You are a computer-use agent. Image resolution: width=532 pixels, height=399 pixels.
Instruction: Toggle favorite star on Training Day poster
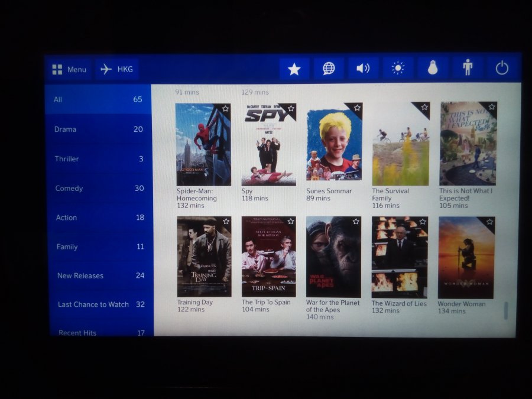[x=226, y=221]
